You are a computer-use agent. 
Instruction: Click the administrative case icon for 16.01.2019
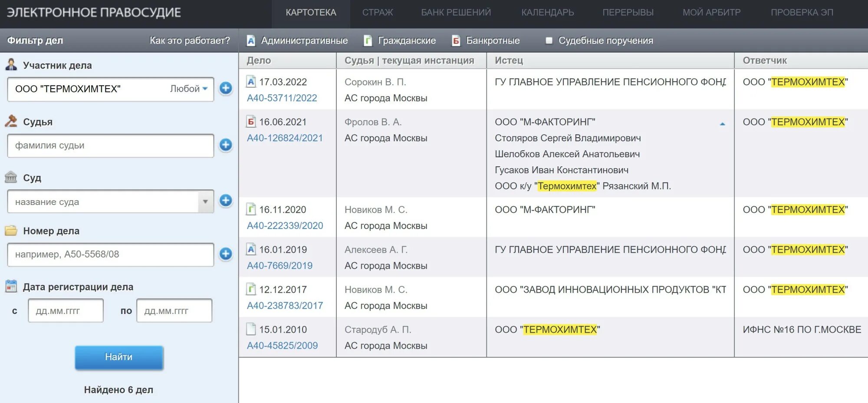click(251, 249)
